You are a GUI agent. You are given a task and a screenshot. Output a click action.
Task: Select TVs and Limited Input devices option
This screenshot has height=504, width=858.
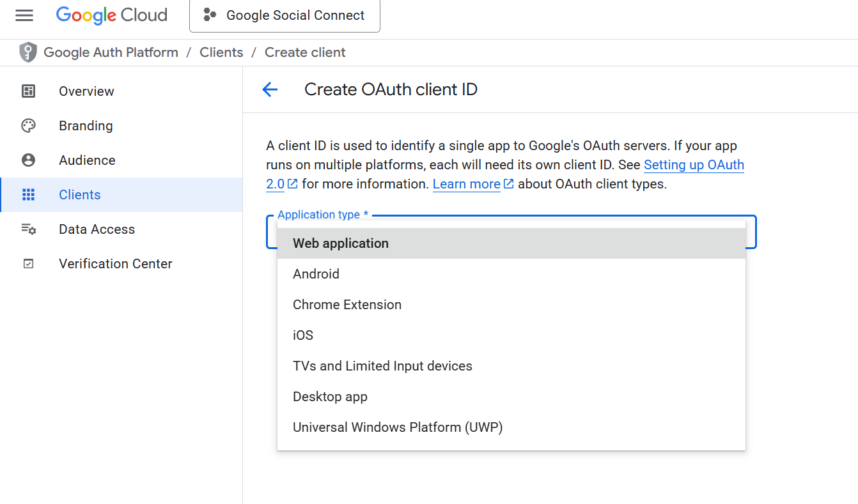click(511, 366)
